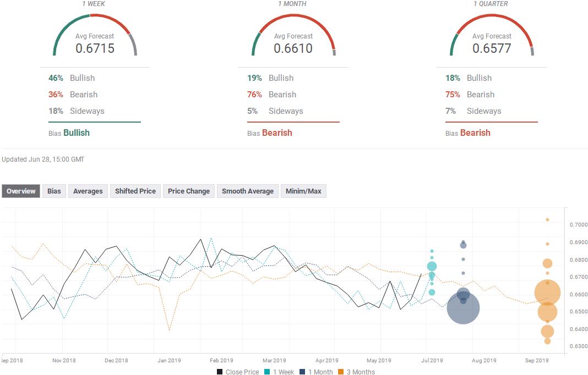Switch to Smooth Average tab
Screen dimensions: 588x375
248,191
